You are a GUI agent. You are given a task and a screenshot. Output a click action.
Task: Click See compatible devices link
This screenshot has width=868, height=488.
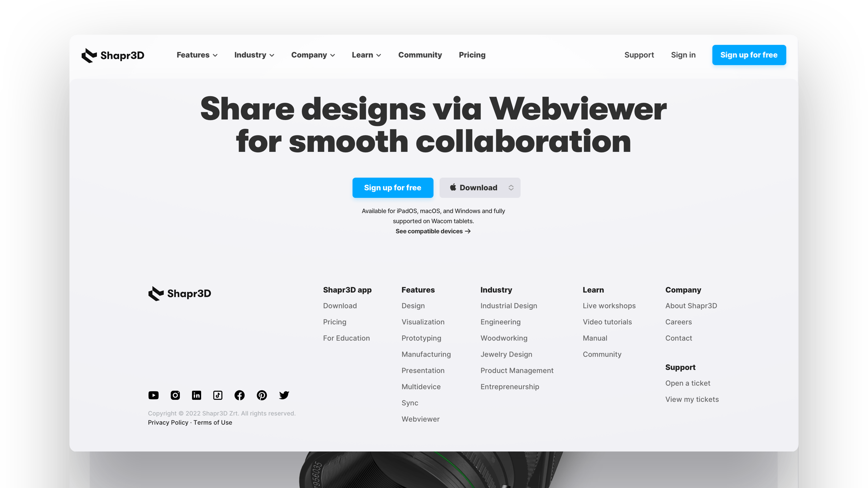click(x=433, y=231)
